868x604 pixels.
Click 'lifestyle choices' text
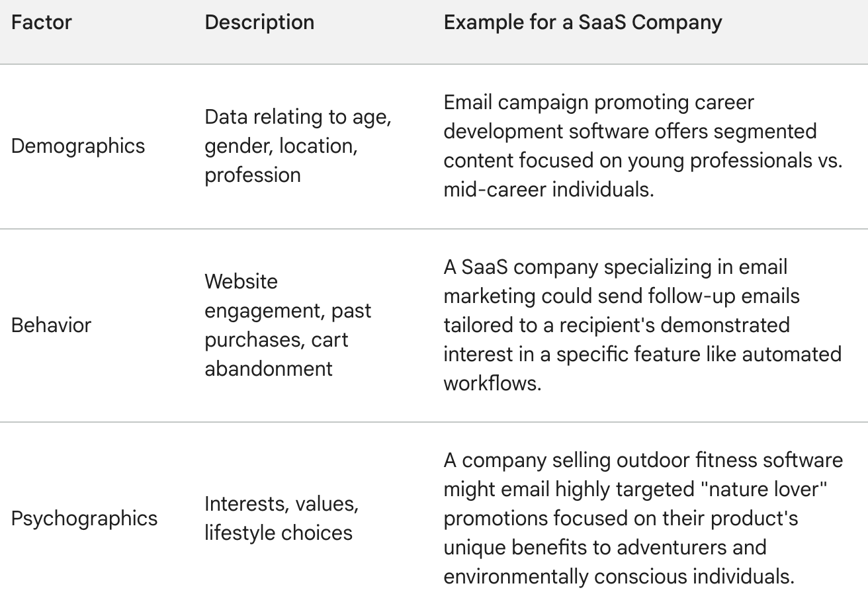point(279,533)
